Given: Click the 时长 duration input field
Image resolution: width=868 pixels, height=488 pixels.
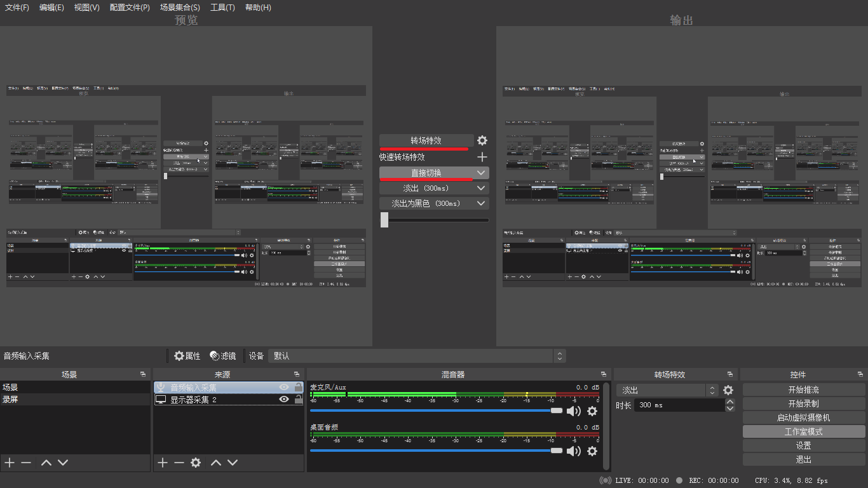Looking at the screenshot, I should [x=679, y=405].
